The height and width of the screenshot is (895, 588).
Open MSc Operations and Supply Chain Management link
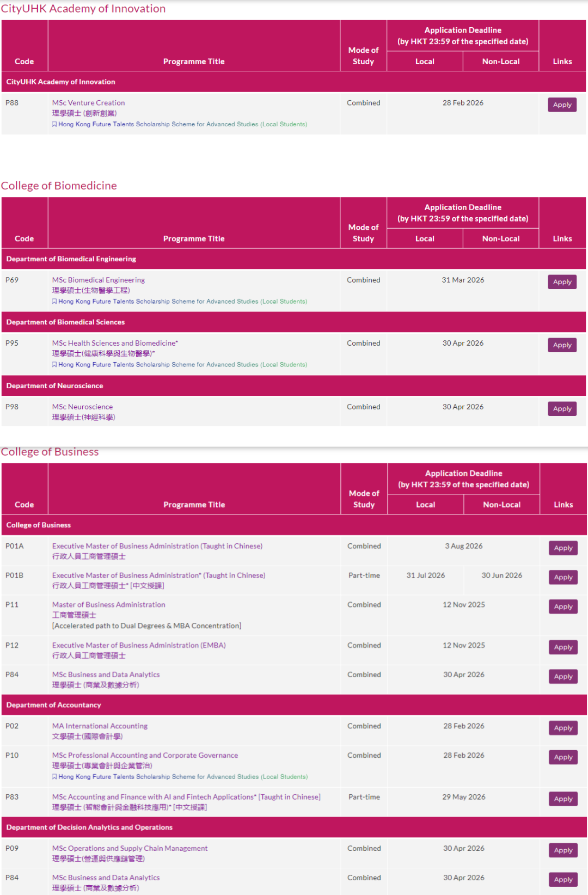(130, 848)
